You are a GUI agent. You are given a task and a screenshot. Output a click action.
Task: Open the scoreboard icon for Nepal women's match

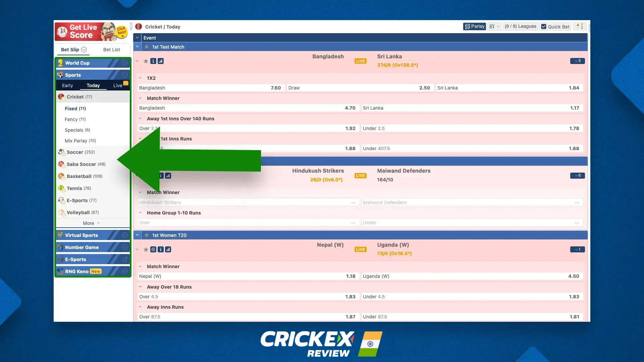click(153, 249)
